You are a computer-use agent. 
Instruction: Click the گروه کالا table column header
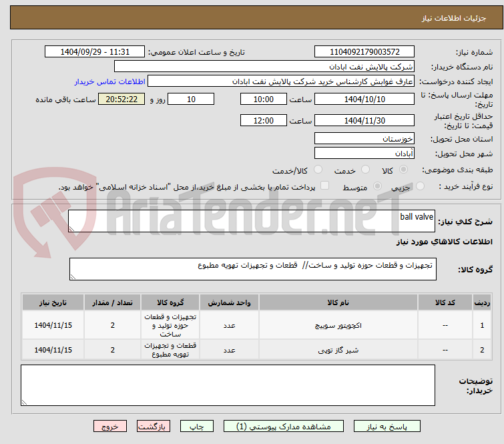click(x=170, y=302)
